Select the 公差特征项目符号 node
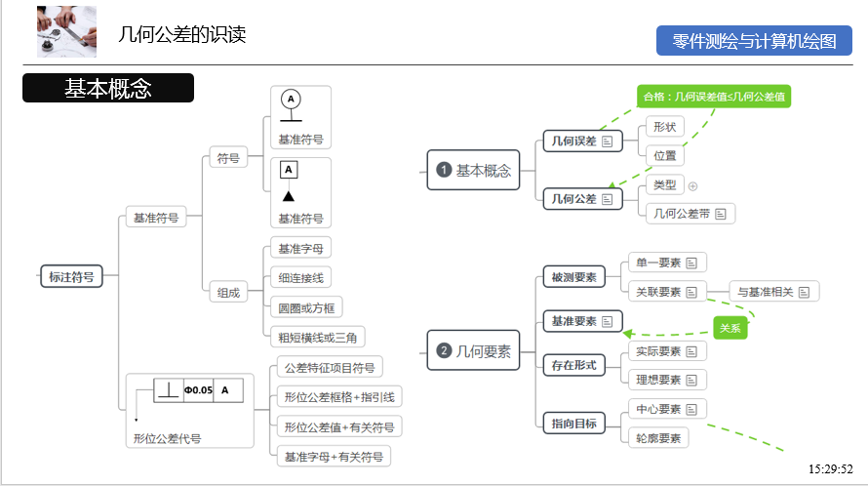The height and width of the screenshot is (486, 868). coord(330,367)
